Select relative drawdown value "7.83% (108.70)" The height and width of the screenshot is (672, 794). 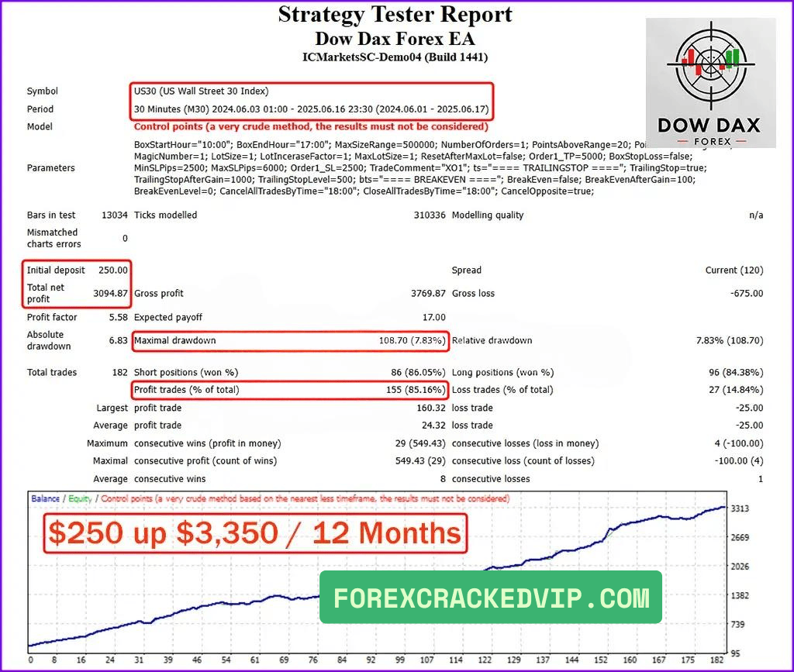(730, 340)
